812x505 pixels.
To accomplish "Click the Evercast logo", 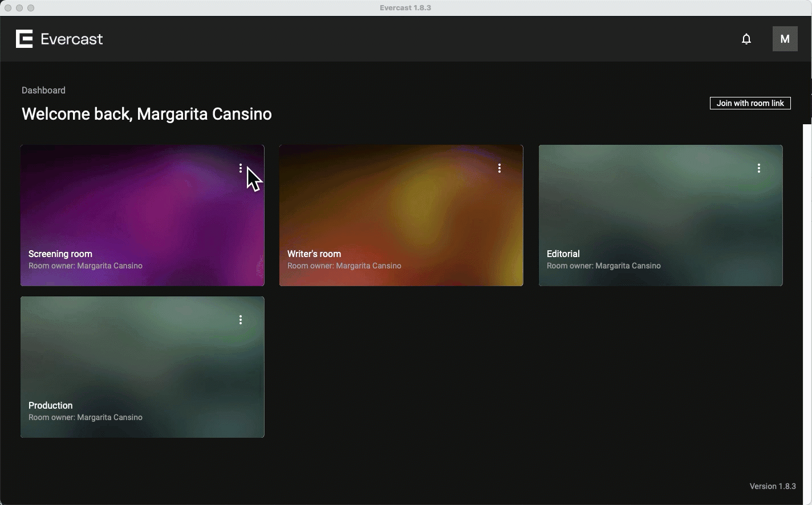I will click(x=59, y=39).
